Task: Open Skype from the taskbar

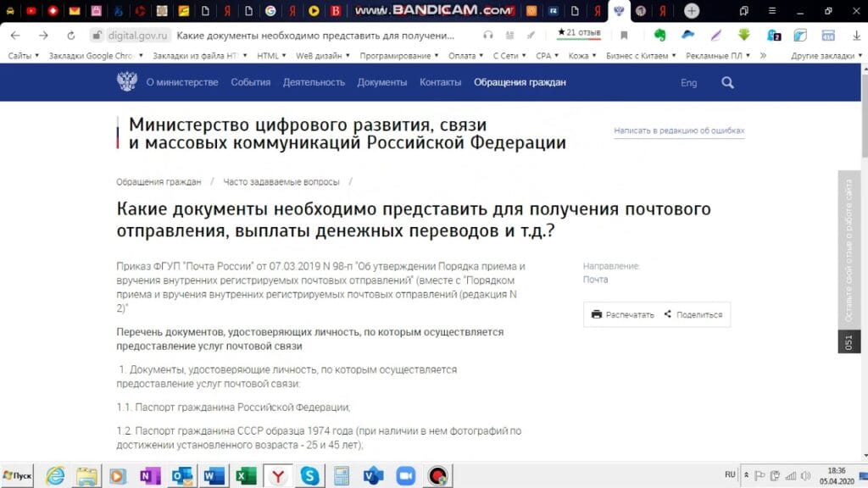Action: pyautogui.click(x=311, y=476)
